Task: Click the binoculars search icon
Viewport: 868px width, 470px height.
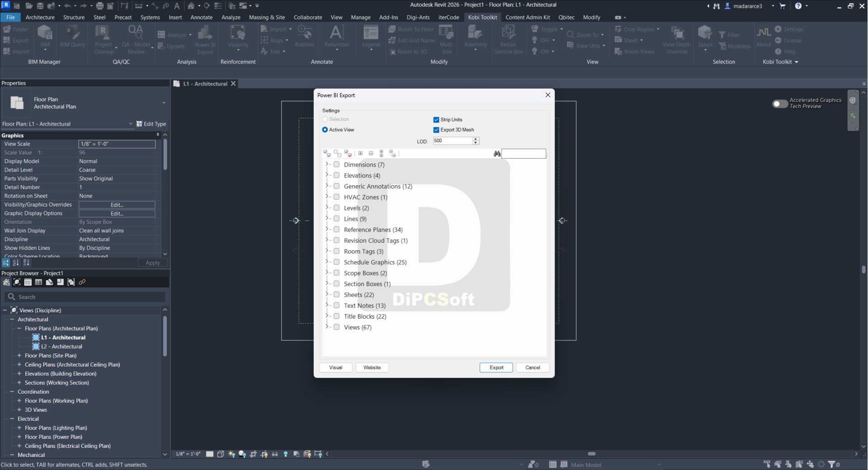Action: [497, 154]
